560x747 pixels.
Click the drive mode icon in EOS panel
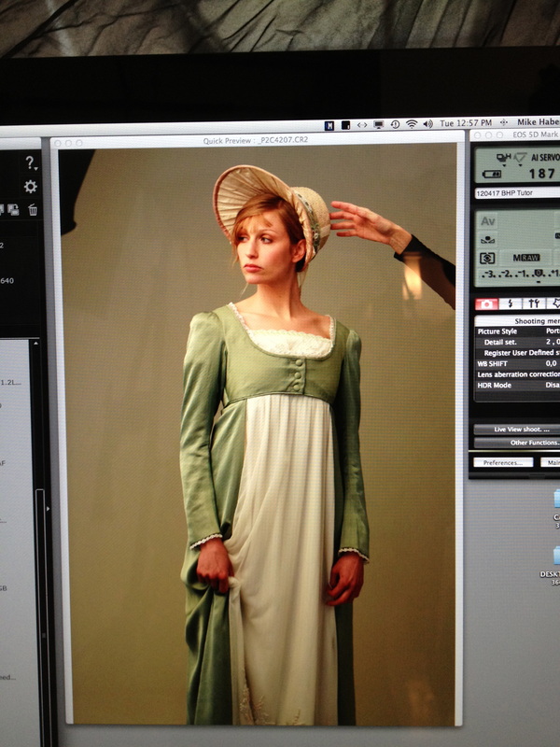(x=503, y=158)
